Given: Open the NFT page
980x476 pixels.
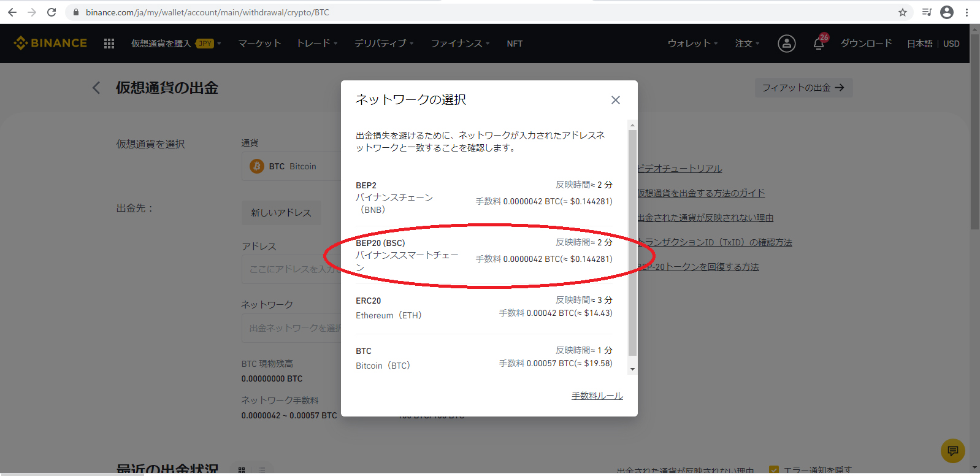Looking at the screenshot, I should click(515, 44).
